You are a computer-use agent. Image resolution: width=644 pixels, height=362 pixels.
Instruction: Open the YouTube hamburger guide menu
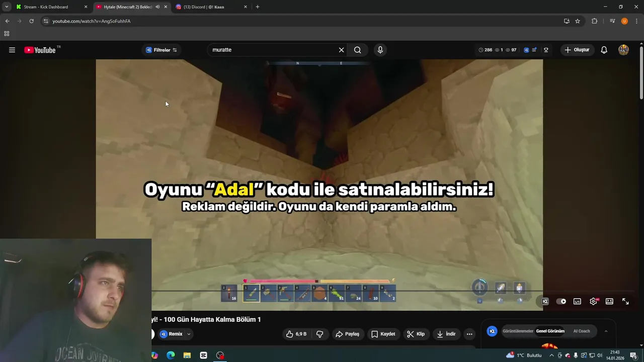tap(12, 50)
